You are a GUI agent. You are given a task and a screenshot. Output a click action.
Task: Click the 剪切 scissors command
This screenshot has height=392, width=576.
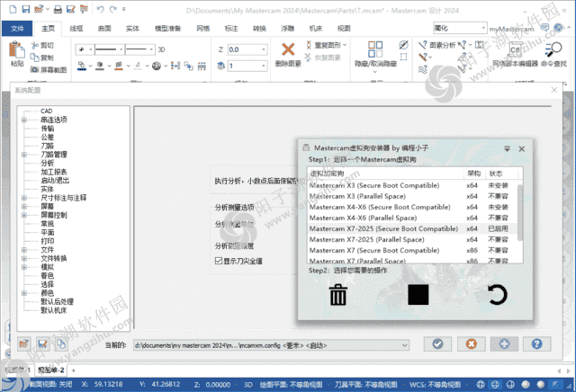[x=42, y=45]
